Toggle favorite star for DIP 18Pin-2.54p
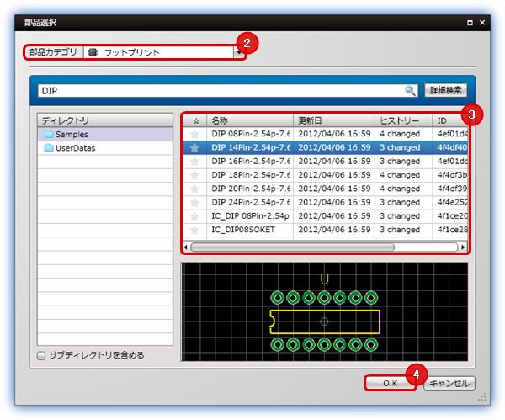Image resolution: width=505 pixels, height=420 pixels. (194, 175)
